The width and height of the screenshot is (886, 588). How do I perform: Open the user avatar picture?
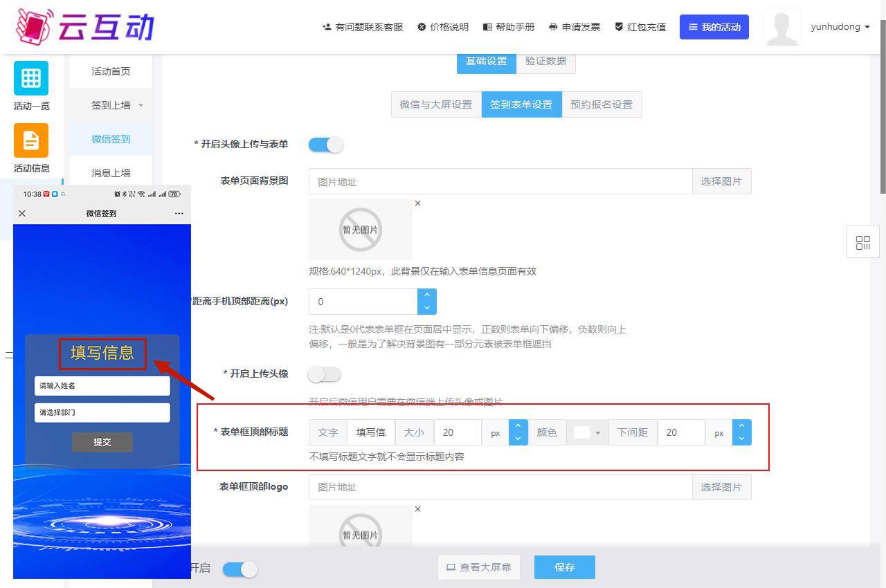coord(781,28)
